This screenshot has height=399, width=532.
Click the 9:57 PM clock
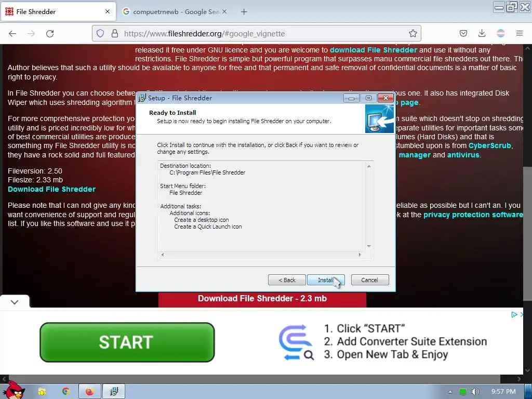click(x=503, y=392)
